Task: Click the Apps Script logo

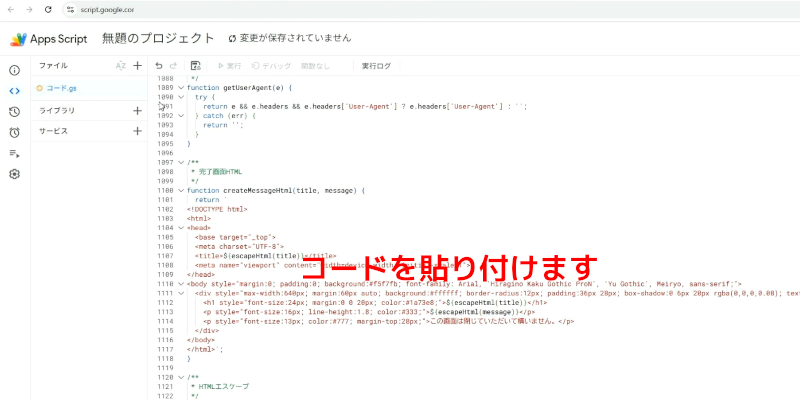Action: (19, 39)
